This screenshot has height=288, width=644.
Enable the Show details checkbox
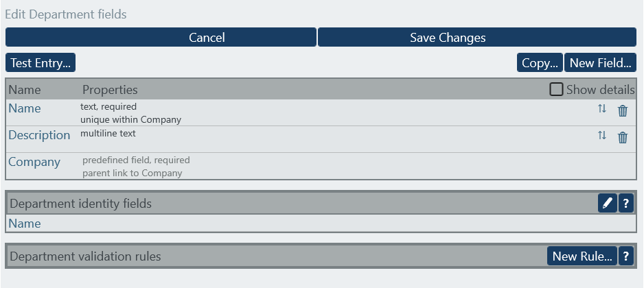coord(556,89)
